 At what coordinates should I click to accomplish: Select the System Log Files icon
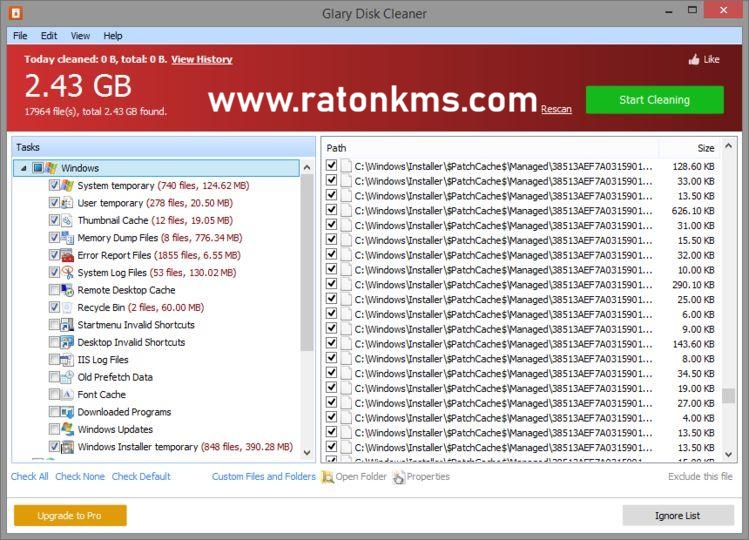(x=67, y=272)
